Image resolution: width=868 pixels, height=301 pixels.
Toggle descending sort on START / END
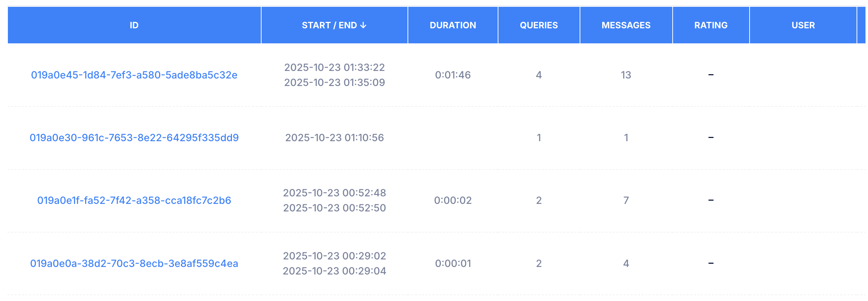pyautogui.click(x=334, y=25)
